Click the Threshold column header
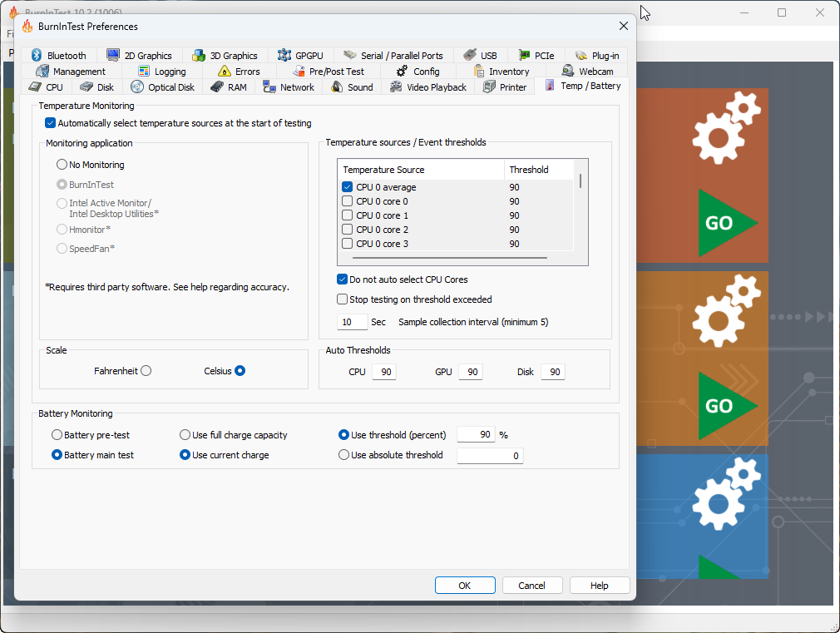The width and height of the screenshot is (840, 633). tap(539, 170)
